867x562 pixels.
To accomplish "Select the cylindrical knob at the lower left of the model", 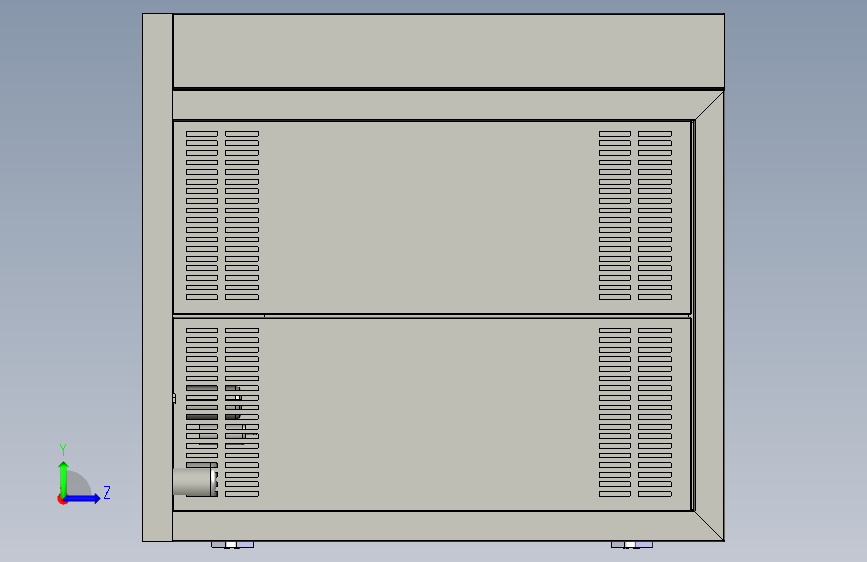I will tap(194, 481).
